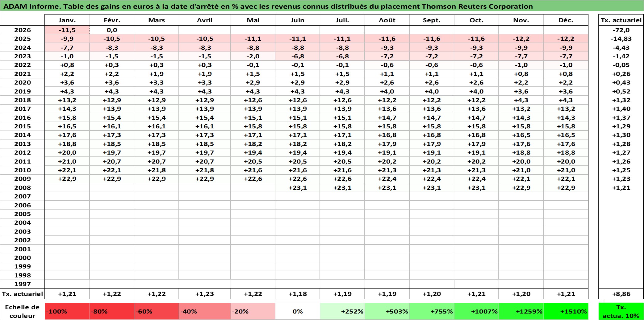Select the 2026 Janv. cell '-11,5'
The image size is (644, 320).
pos(67,30)
